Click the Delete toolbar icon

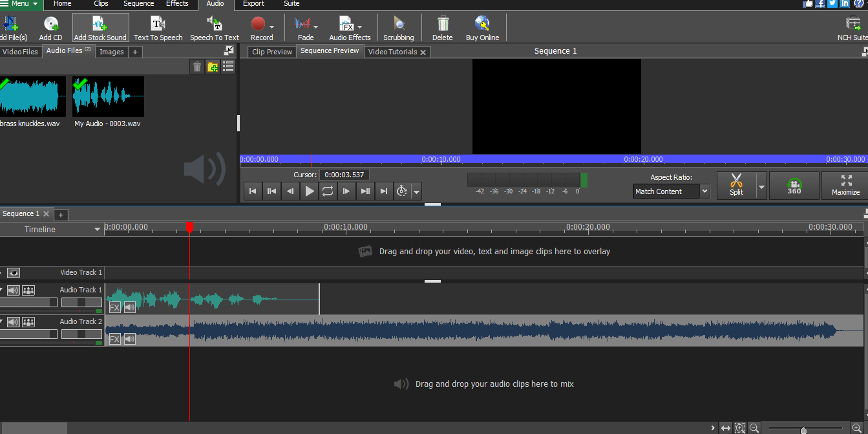[443, 28]
